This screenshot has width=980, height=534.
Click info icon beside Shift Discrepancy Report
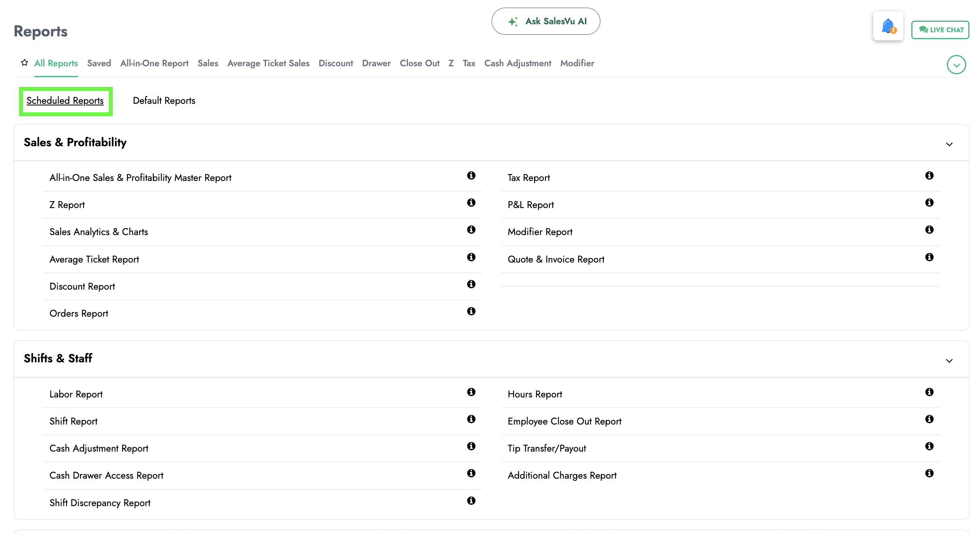(x=471, y=501)
